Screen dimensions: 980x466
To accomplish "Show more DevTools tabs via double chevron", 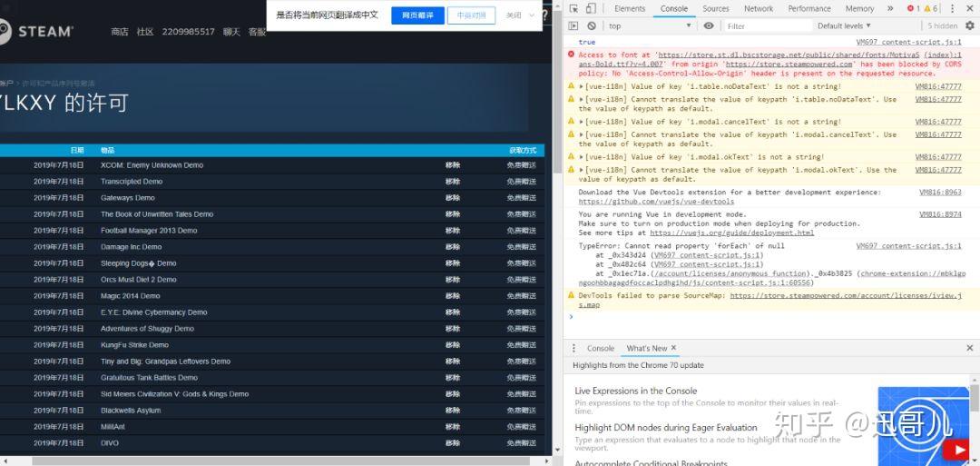I will point(890,9).
